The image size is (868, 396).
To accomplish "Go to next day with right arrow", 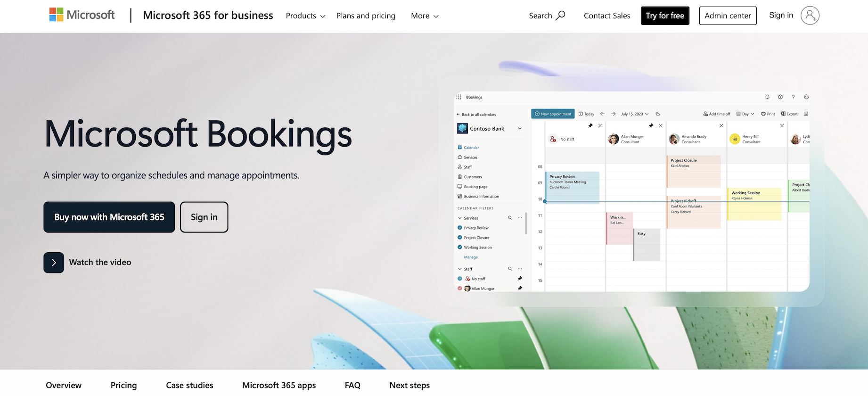I will [613, 114].
